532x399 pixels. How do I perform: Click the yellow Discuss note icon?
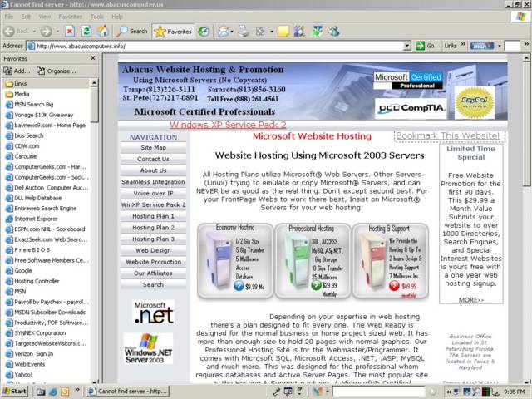click(x=283, y=32)
